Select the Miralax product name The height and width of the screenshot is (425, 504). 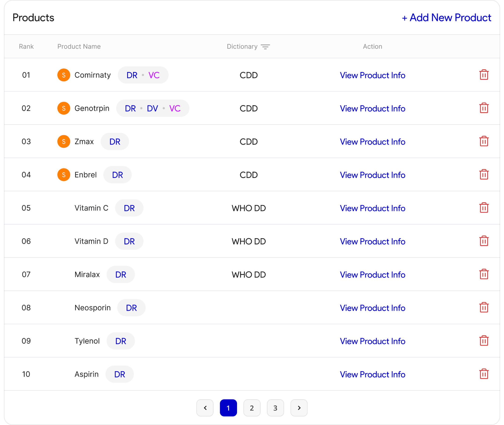[87, 275]
